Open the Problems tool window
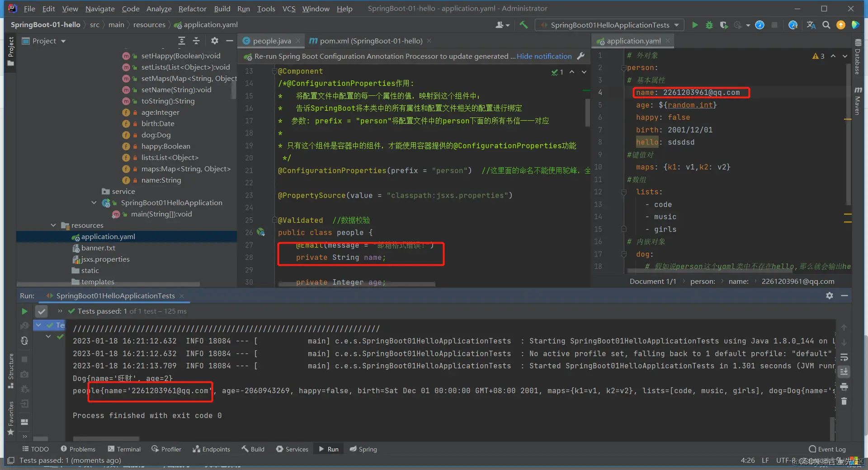The image size is (868, 470). (x=78, y=449)
